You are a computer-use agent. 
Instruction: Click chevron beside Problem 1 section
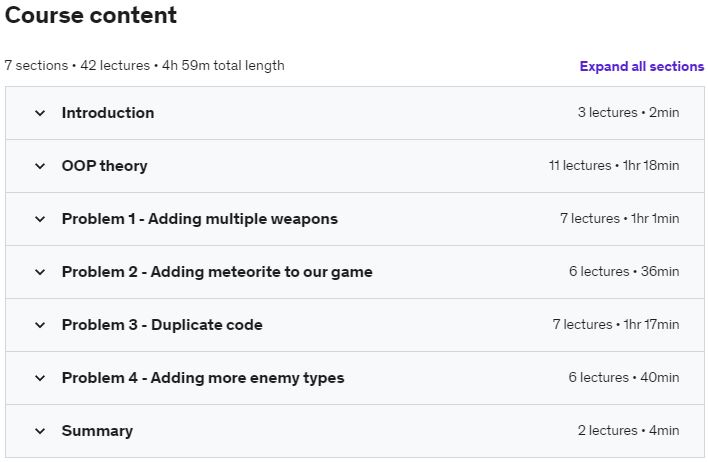(40, 219)
